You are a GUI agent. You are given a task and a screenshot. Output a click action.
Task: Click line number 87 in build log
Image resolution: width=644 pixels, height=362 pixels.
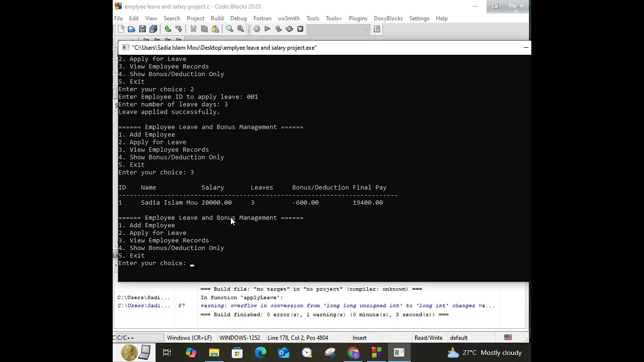click(181, 306)
